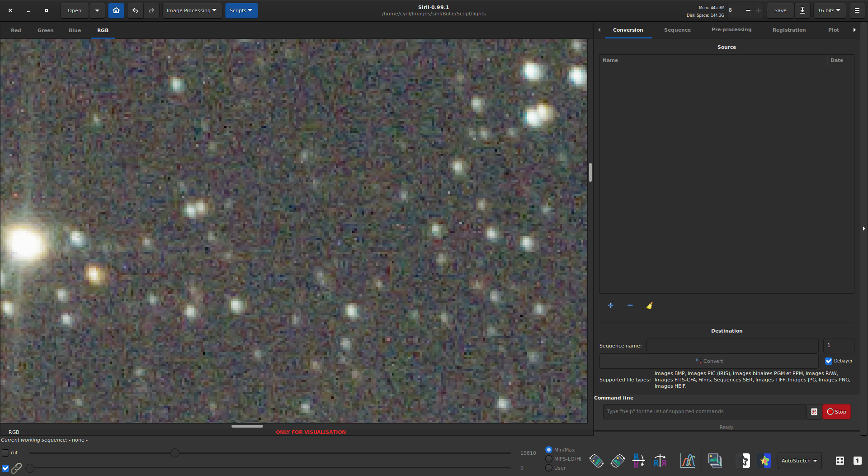Clear the source list with the broom icon

coord(650,305)
